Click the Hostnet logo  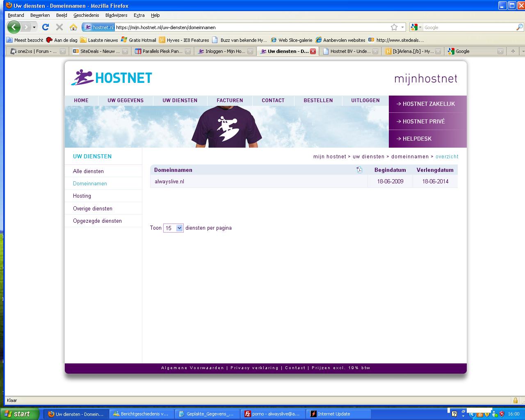pos(112,78)
